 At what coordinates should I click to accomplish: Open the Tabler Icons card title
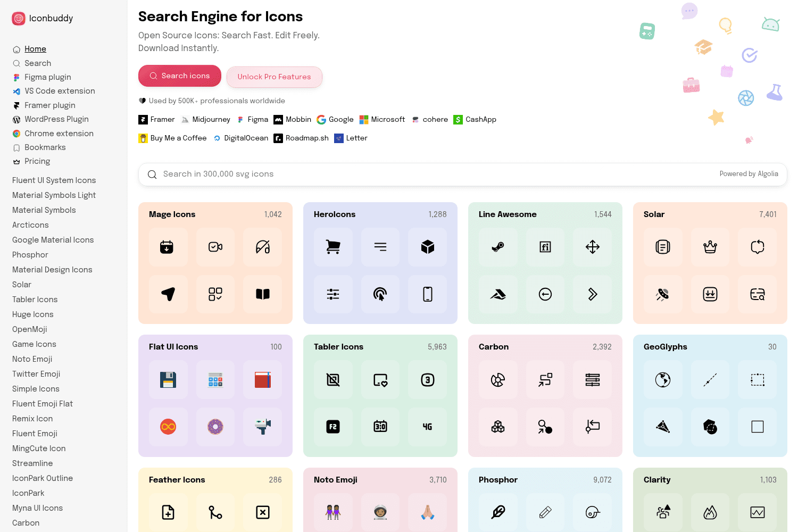coord(339,347)
